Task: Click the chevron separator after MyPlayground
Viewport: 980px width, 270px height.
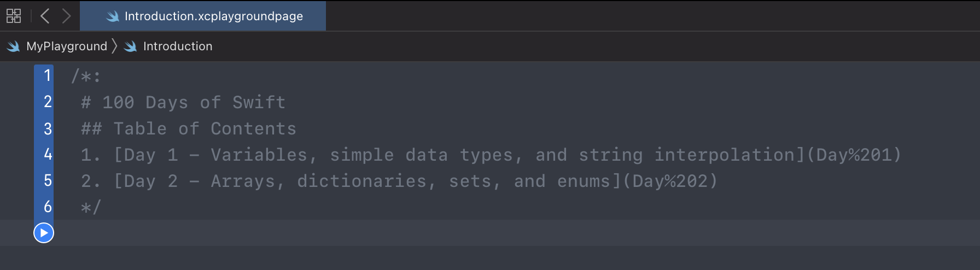Action: pyautogui.click(x=114, y=46)
